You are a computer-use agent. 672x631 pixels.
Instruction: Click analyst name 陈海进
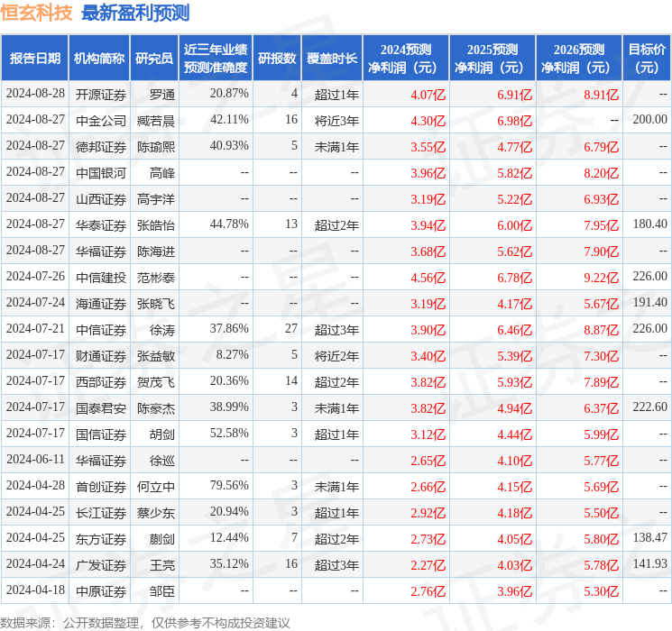tap(155, 251)
